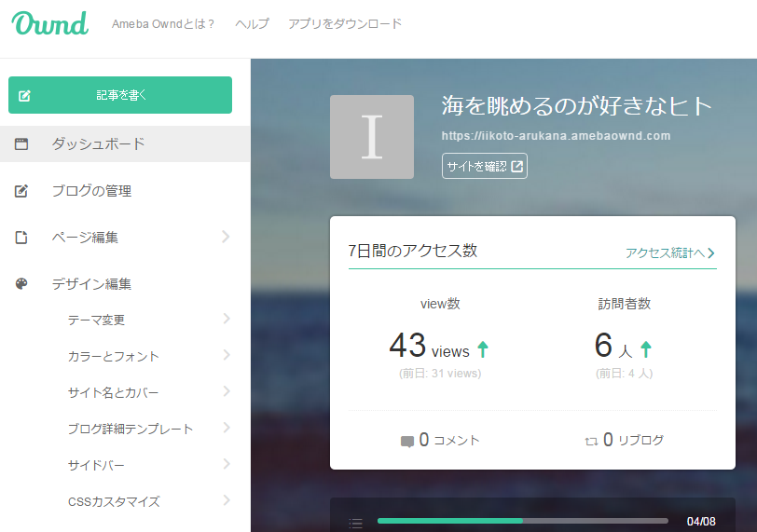This screenshot has height=532, width=757.
Task: Click the dashboard window icon
Action: 21,143
